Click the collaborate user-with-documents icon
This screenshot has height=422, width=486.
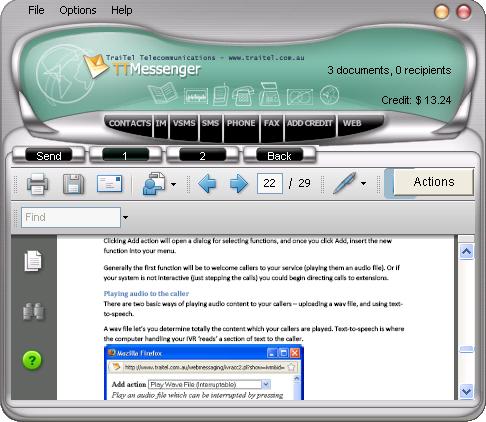(154, 184)
